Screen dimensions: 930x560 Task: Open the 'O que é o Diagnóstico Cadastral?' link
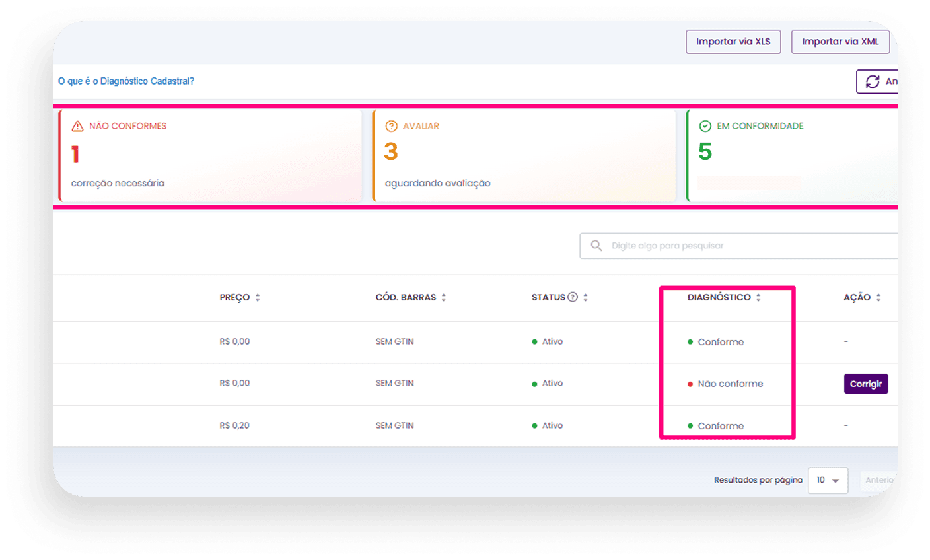126,81
